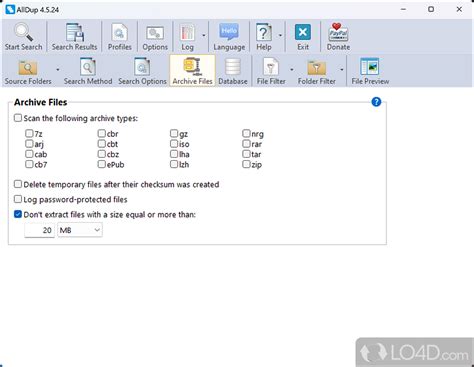Enable Scan the following archive types checkbox
Image resolution: width=474 pixels, height=367 pixels.
(x=18, y=118)
